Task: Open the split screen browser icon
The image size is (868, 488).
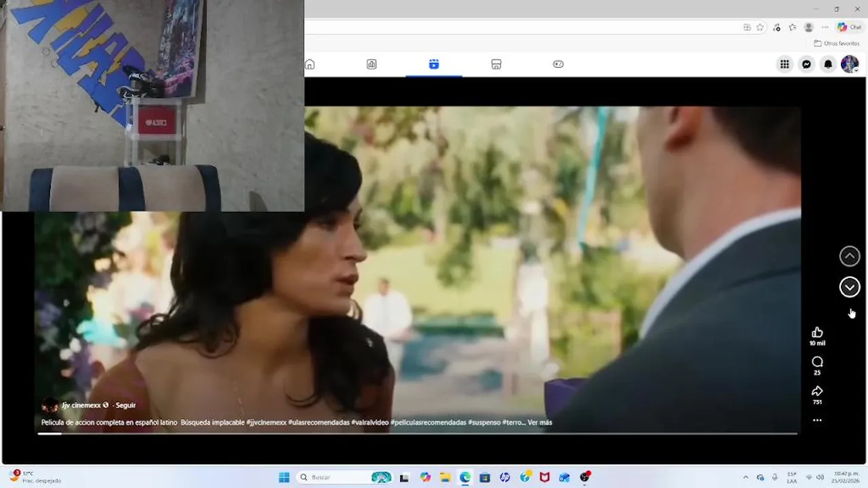Action: pos(747,27)
